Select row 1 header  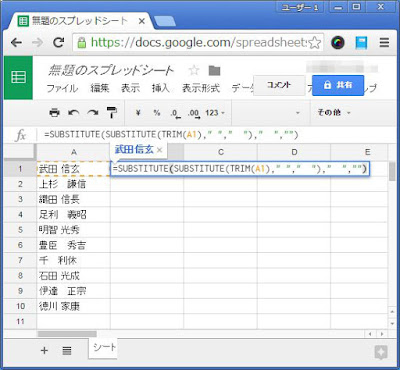tap(20, 169)
